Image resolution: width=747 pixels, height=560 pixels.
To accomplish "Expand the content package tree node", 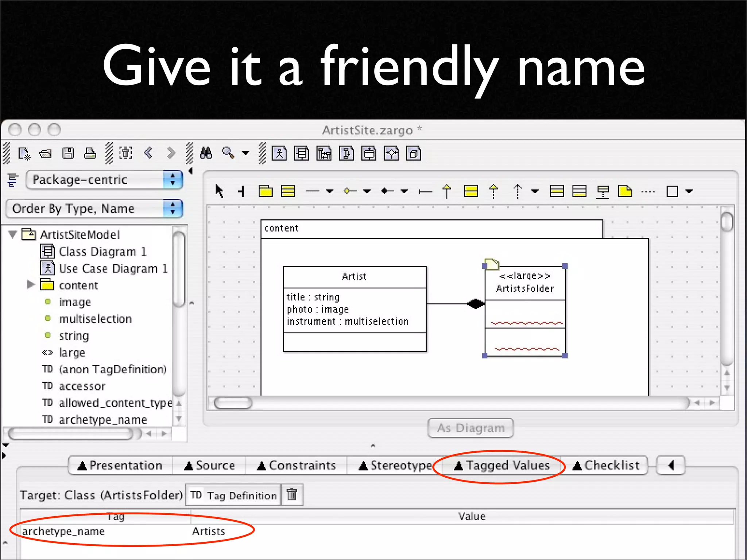I will click(x=31, y=285).
